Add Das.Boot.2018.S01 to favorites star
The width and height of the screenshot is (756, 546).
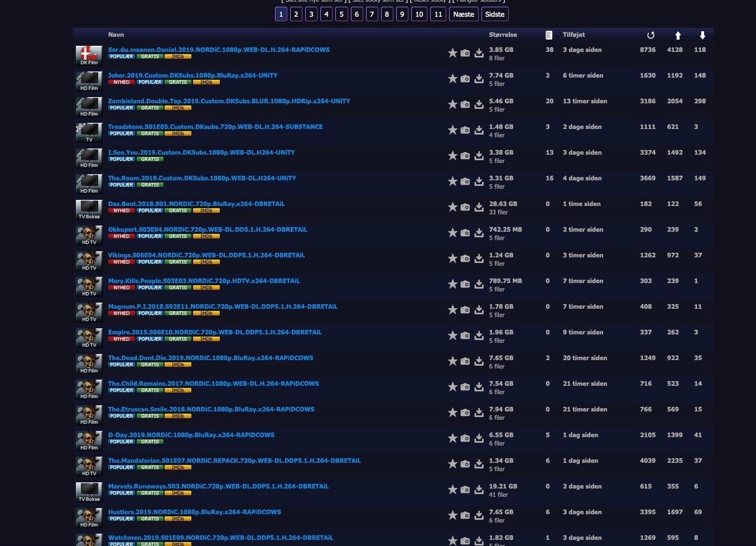(x=452, y=207)
